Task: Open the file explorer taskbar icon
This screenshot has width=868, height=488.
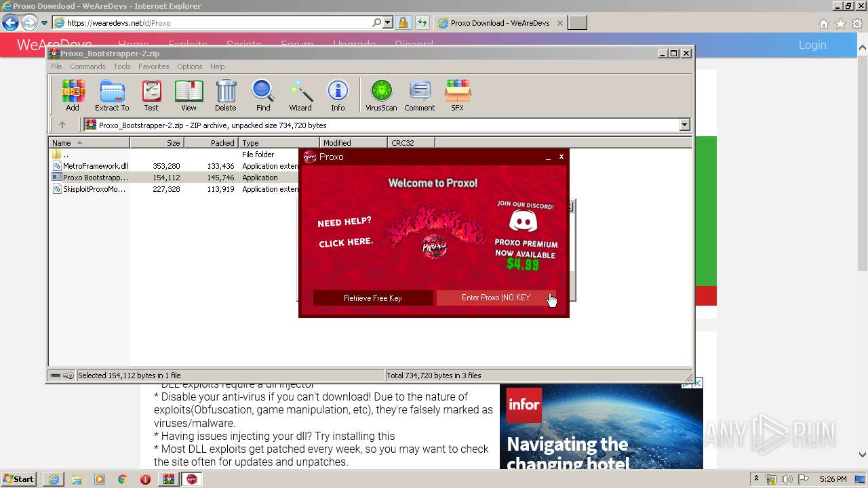Action: click(77, 479)
